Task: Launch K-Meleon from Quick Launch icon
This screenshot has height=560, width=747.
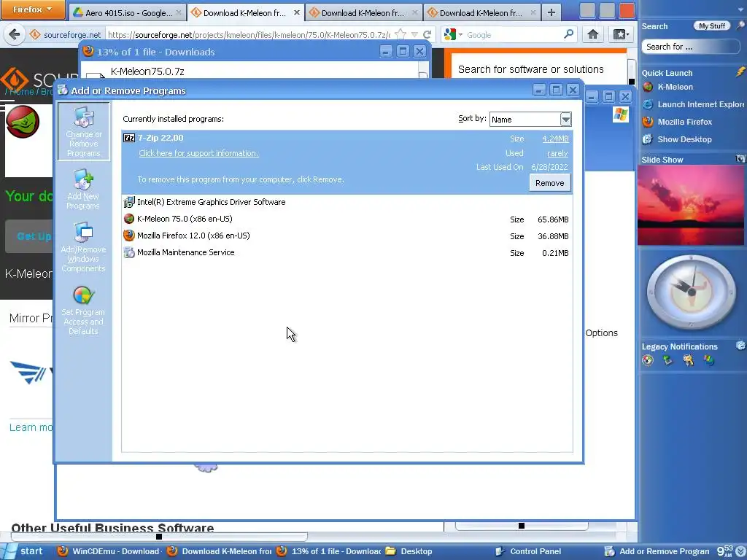Action: tap(648, 87)
